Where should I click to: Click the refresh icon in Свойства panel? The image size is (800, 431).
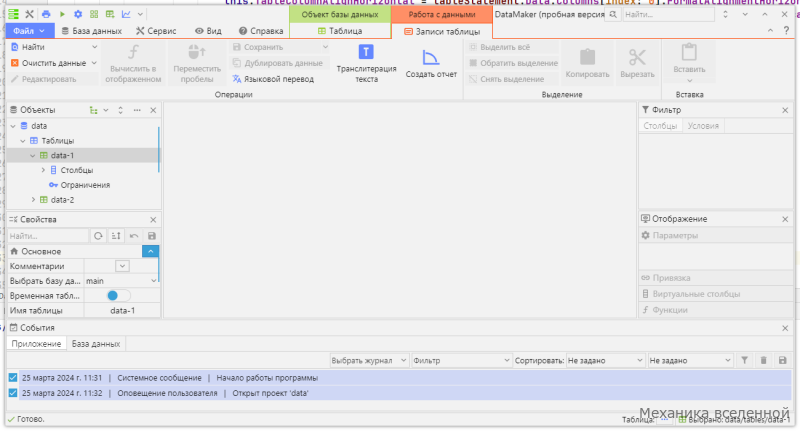[x=98, y=236]
